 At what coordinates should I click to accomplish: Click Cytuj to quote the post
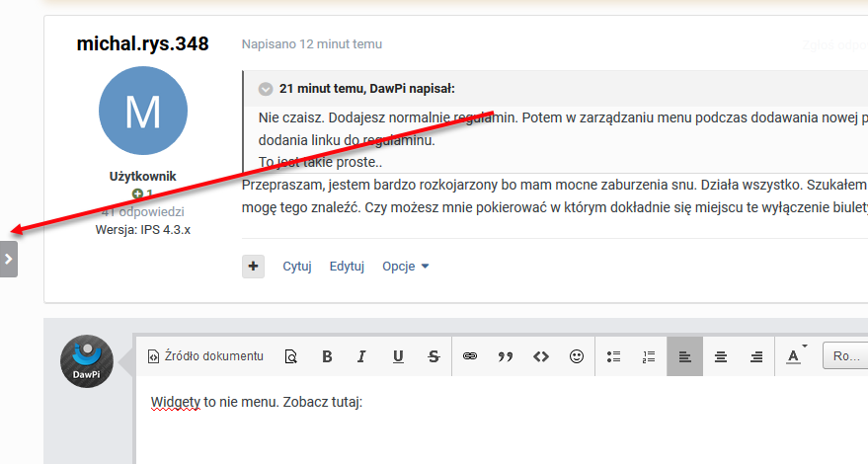pos(297,267)
